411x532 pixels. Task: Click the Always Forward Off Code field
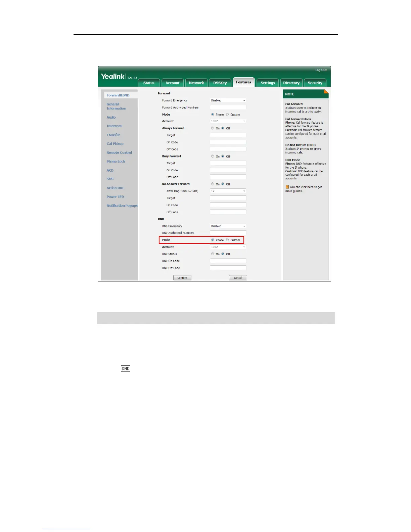[228, 149]
